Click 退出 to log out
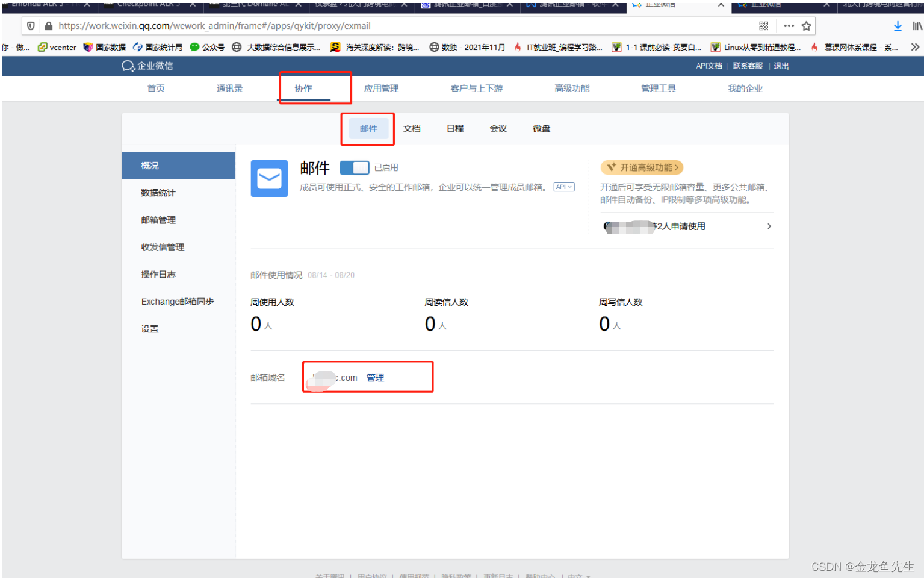 pos(781,66)
